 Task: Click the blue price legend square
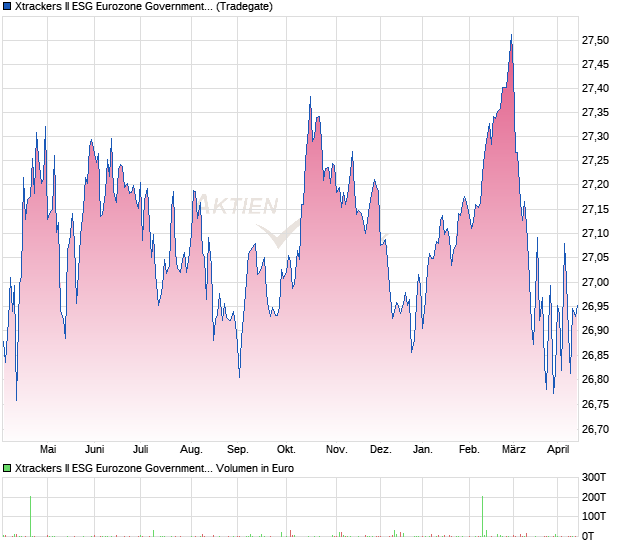click(7, 6)
